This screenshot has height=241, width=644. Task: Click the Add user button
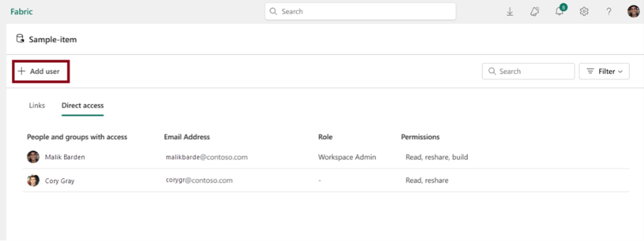(x=40, y=72)
